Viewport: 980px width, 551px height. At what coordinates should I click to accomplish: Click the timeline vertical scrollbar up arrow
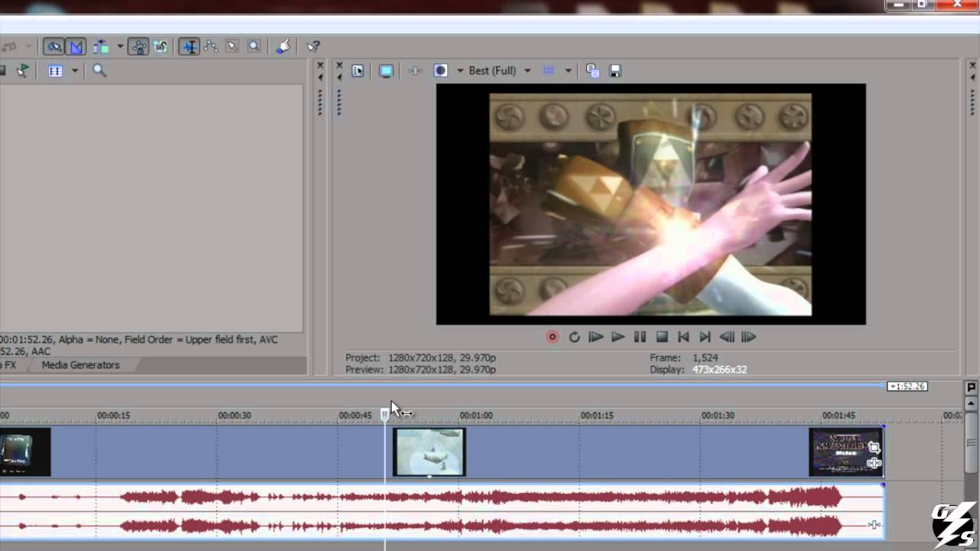click(x=971, y=405)
